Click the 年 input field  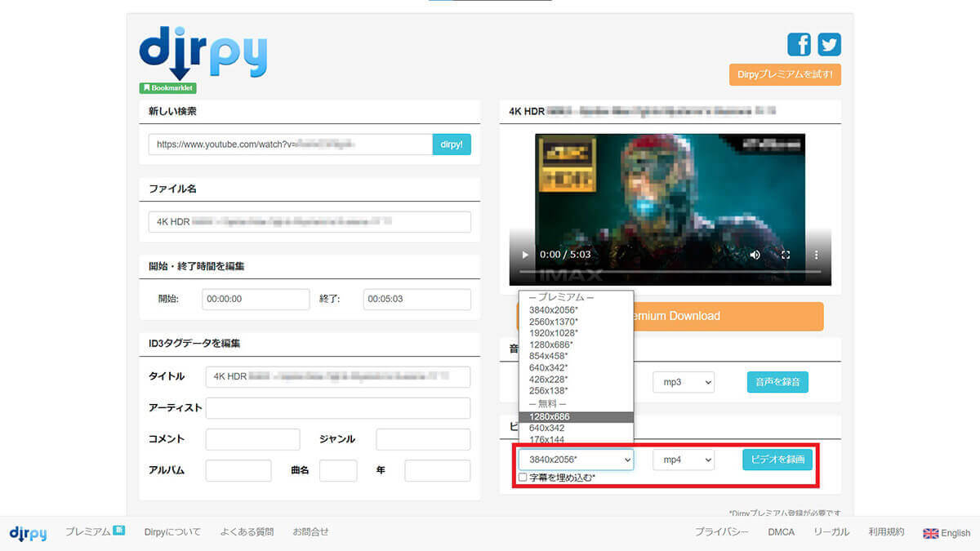[x=438, y=471]
